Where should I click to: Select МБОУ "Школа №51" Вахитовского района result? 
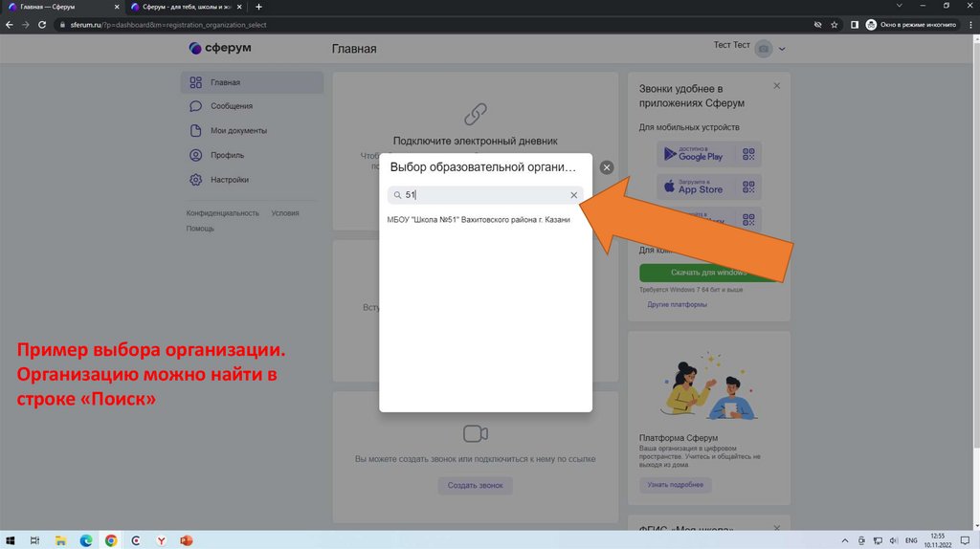coord(479,220)
